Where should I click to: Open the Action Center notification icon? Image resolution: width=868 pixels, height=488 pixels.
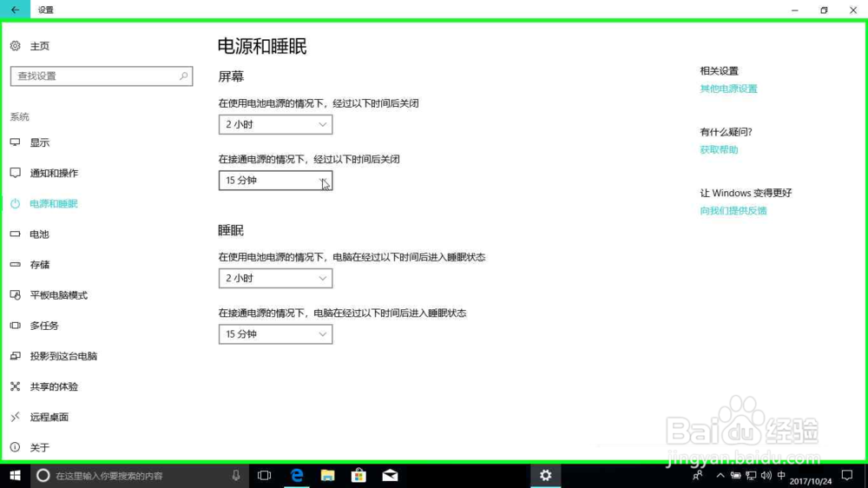(x=847, y=475)
